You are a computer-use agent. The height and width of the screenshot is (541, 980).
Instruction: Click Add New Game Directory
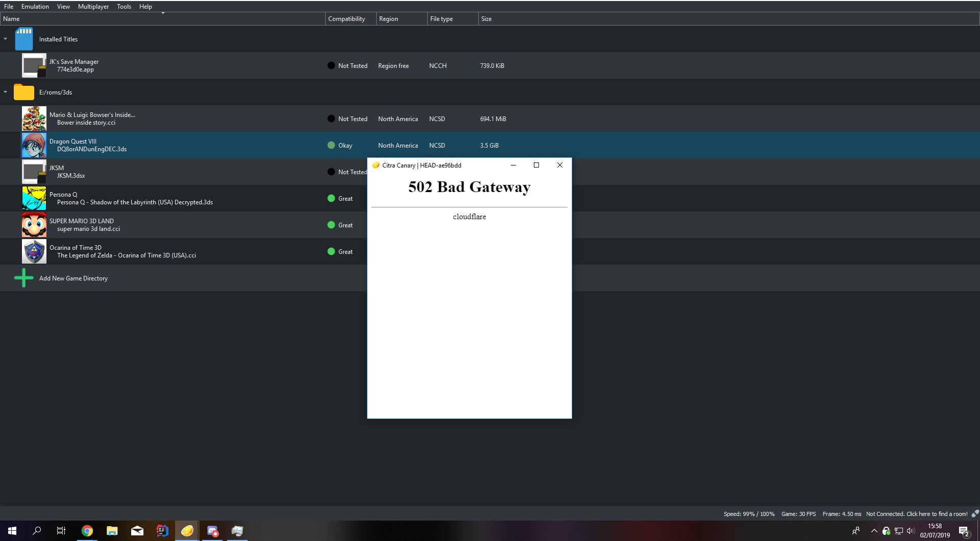point(73,278)
